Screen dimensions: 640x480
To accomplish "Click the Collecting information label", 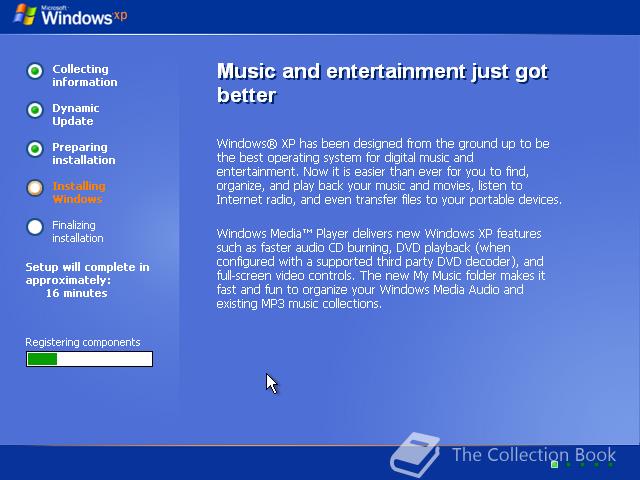I will tap(84, 76).
